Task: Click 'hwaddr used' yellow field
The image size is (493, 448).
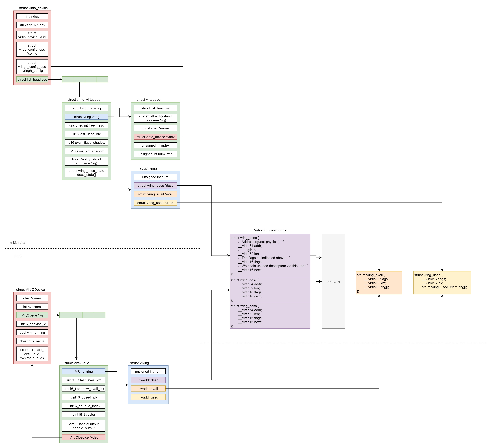Action: click(148, 397)
